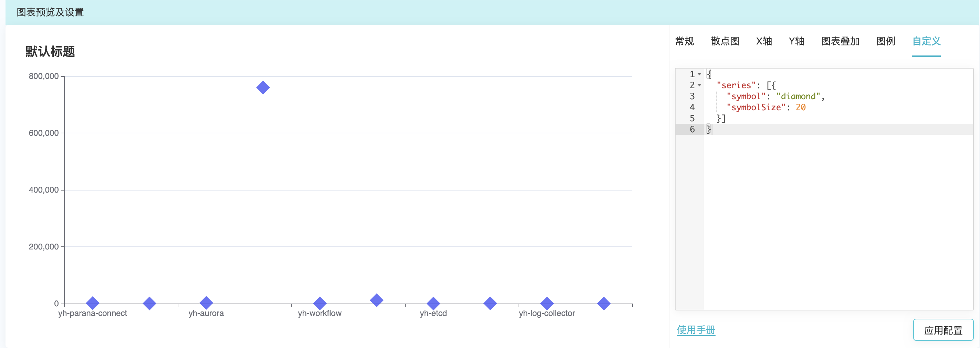Click the chart title 默认标题
Viewport: 980px width, 348px height.
[50, 51]
